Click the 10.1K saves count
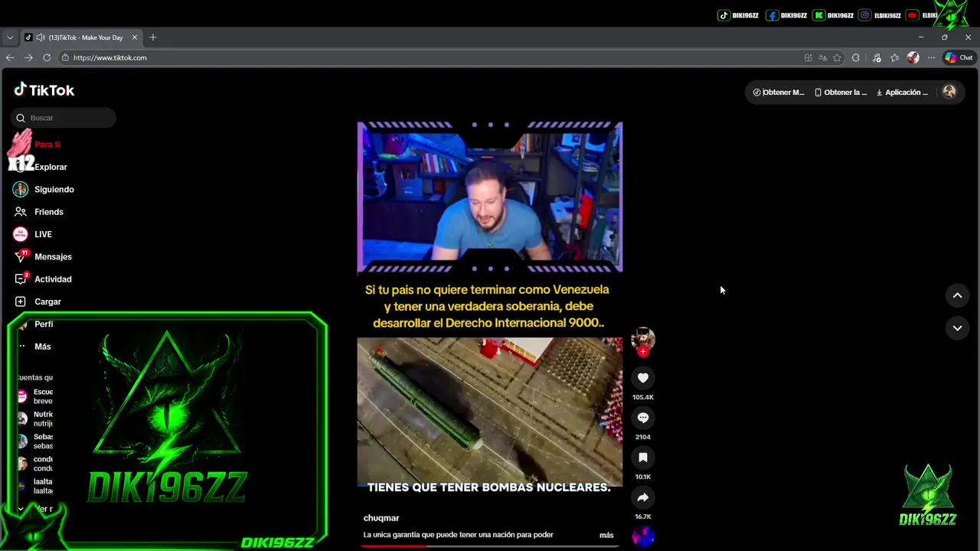 point(642,477)
